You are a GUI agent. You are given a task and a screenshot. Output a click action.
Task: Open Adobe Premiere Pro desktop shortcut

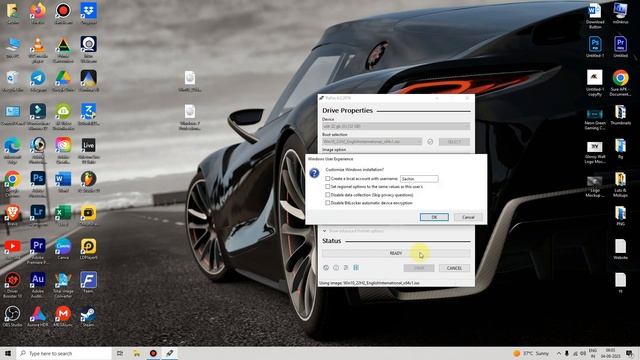38,250
